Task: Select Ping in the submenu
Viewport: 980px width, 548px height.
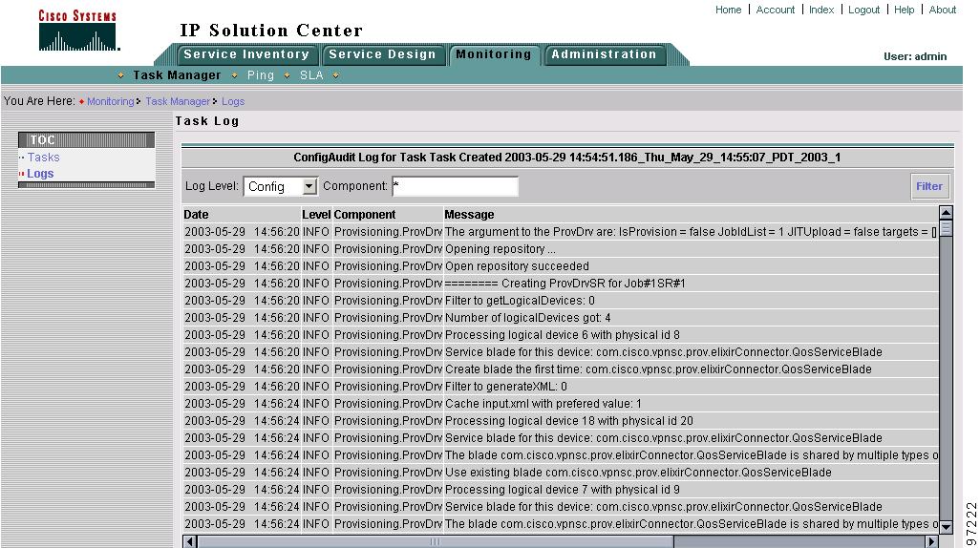Action: [261, 75]
